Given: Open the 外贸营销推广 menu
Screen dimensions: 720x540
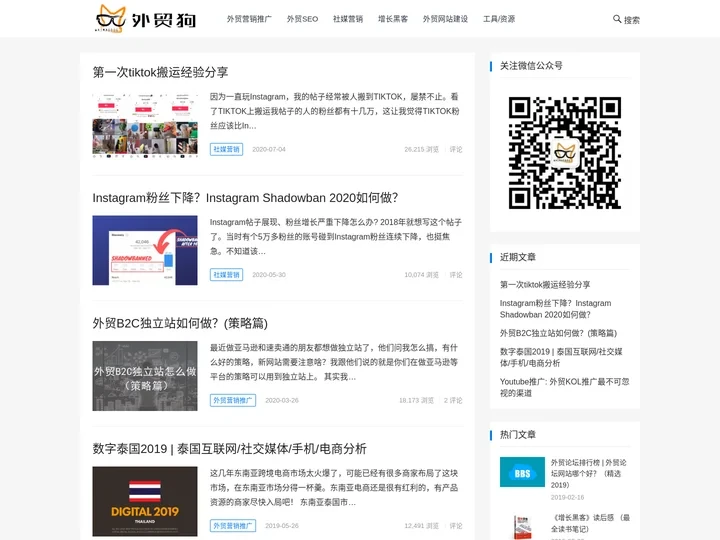Looking at the screenshot, I should [249, 19].
